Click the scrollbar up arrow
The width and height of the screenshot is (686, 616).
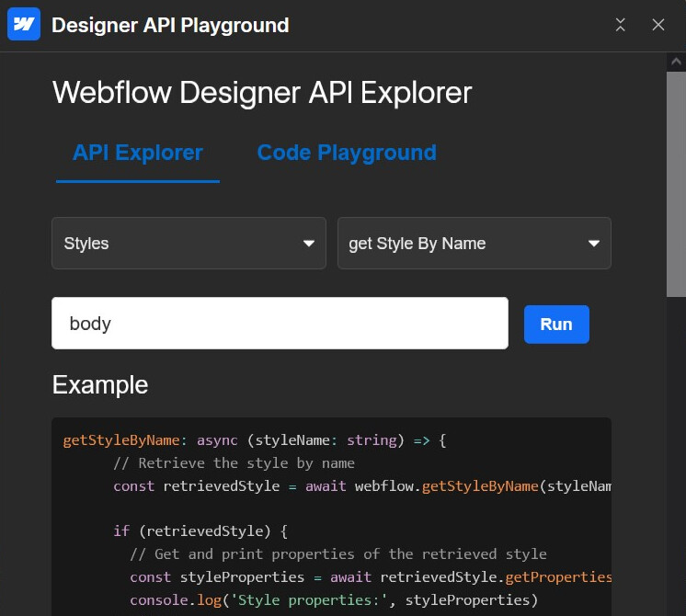pos(676,63)
